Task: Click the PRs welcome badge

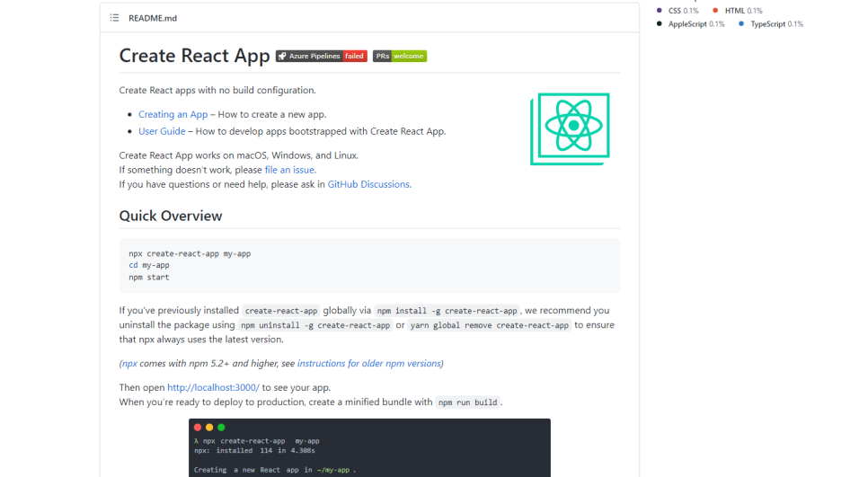Action: pyautogui.click(x=400, y=56)
